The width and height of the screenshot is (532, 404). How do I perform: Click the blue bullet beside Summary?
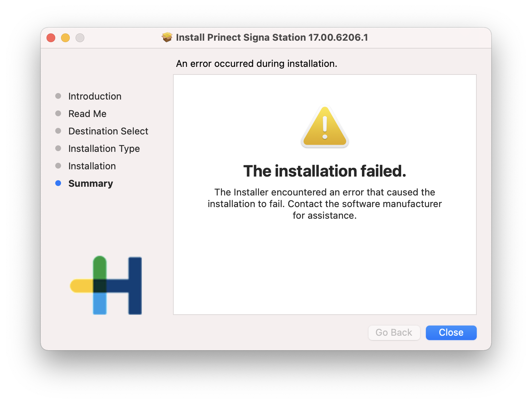(58, 183)
